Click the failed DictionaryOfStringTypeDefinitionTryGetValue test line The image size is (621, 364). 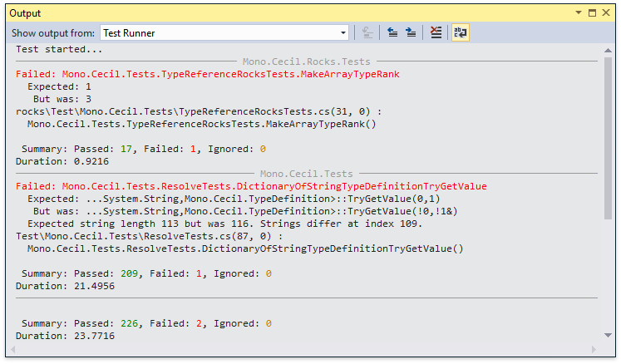251,186
